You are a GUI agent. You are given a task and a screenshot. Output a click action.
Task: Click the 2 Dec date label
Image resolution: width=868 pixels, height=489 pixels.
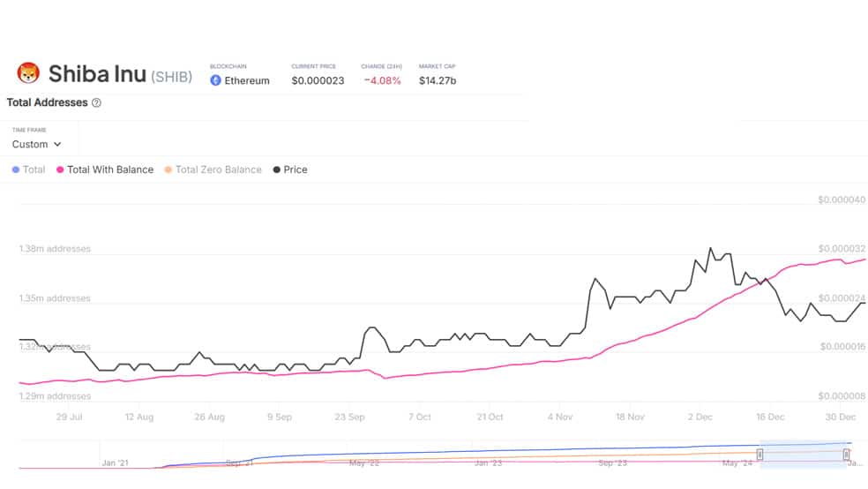click(700, 417)
